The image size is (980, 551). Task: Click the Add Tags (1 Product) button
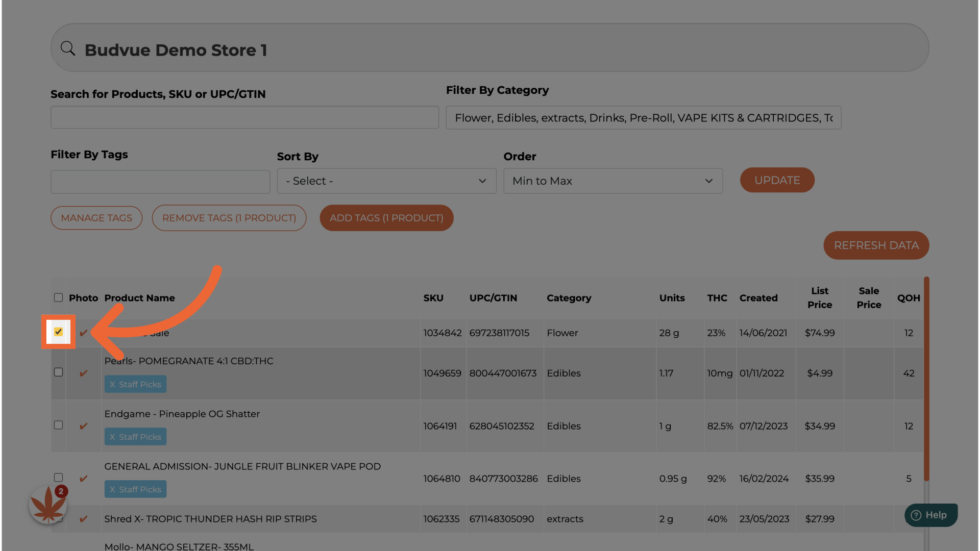coord(386,218)
